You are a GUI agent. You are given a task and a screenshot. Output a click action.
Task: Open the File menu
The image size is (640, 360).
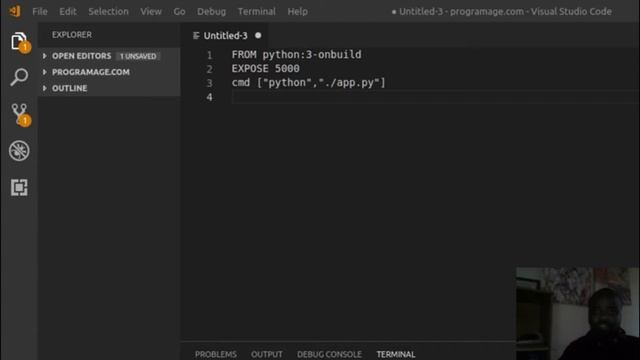coord(40,11)
